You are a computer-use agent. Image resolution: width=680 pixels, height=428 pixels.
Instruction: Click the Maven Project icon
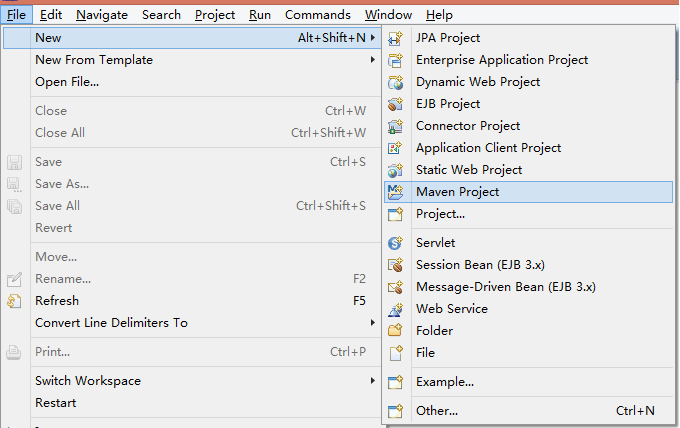click(395, 192)
